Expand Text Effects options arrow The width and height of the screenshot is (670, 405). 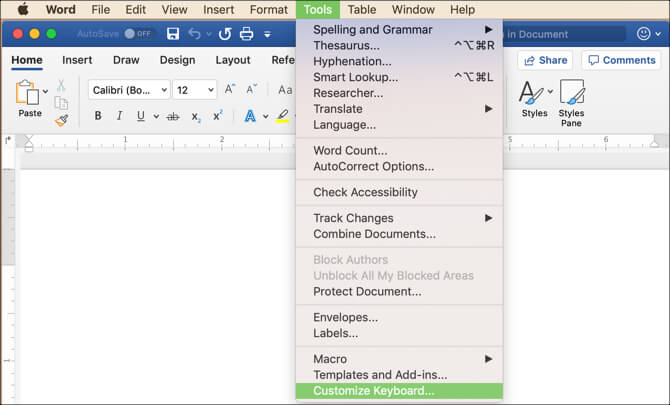[x=266, y=116]
